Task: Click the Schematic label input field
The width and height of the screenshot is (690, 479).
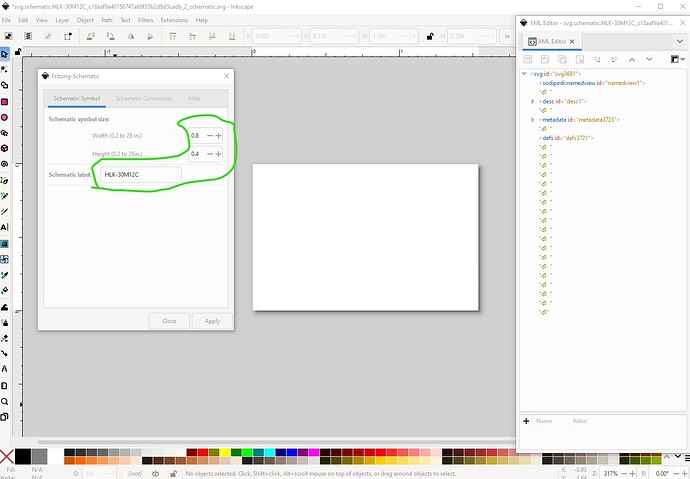Action: 141,175
